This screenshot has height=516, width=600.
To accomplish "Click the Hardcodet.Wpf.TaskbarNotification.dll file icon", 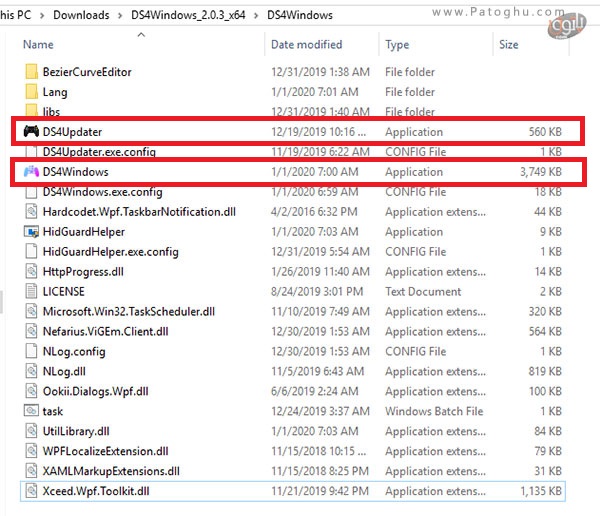I will [31, 211].
